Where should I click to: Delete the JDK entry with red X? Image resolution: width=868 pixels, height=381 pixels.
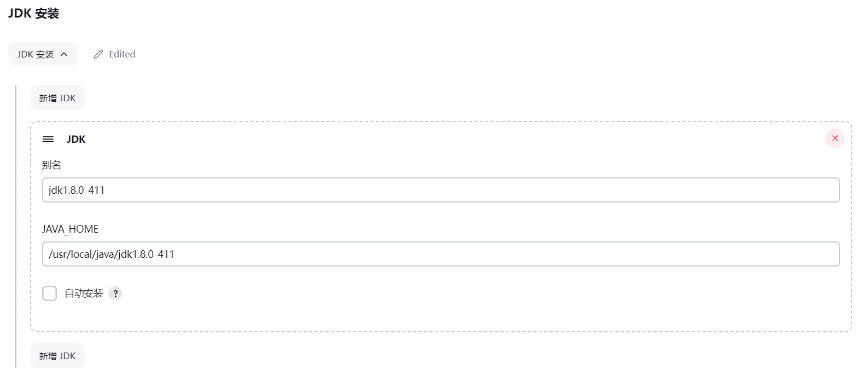835,138
